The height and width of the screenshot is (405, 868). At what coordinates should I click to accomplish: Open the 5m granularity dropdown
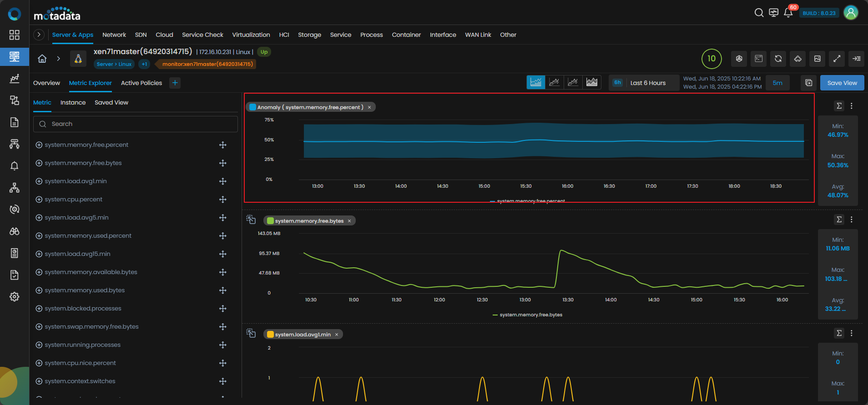click(777, 83)
